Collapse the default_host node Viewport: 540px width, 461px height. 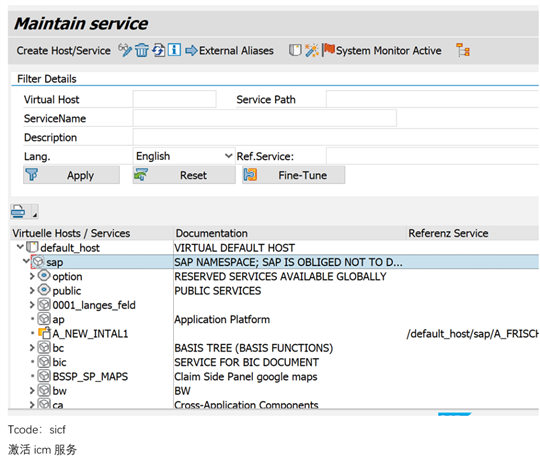[x=20, y=247]
